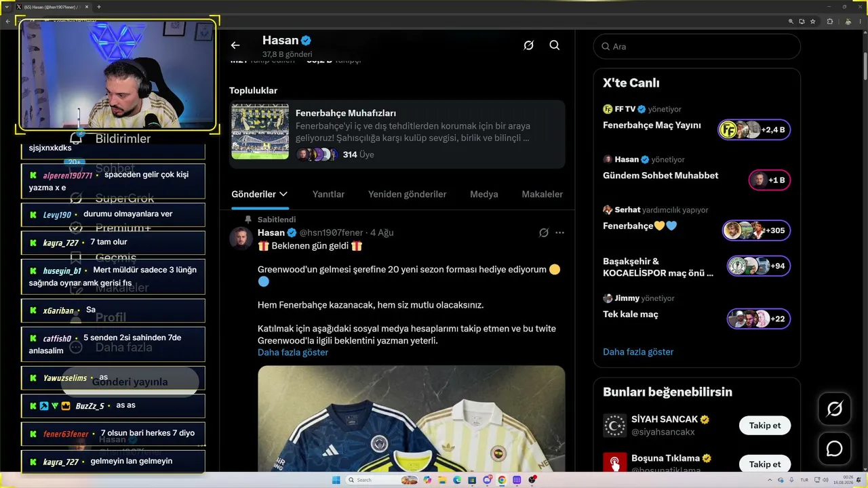This screenshot has height=488, width=868.
Task: Select the Hasan browser tab
Action: [52, 7]
